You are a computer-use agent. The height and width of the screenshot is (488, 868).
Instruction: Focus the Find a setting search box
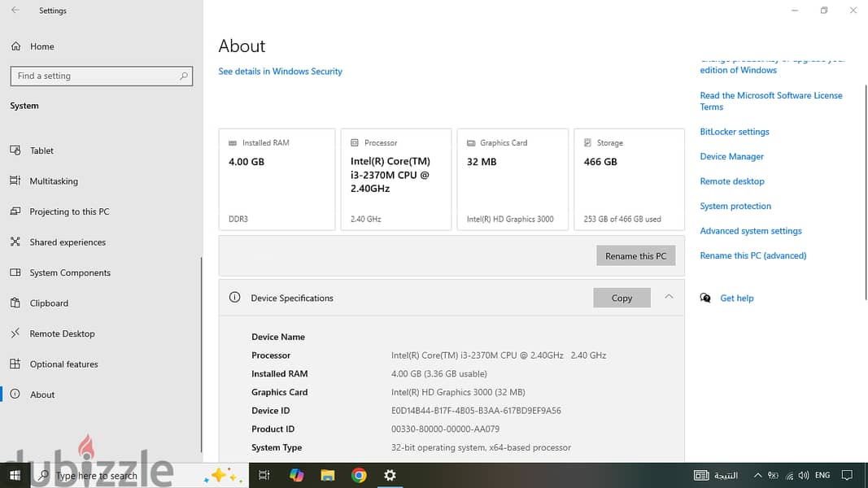click(x=102, y=76)
